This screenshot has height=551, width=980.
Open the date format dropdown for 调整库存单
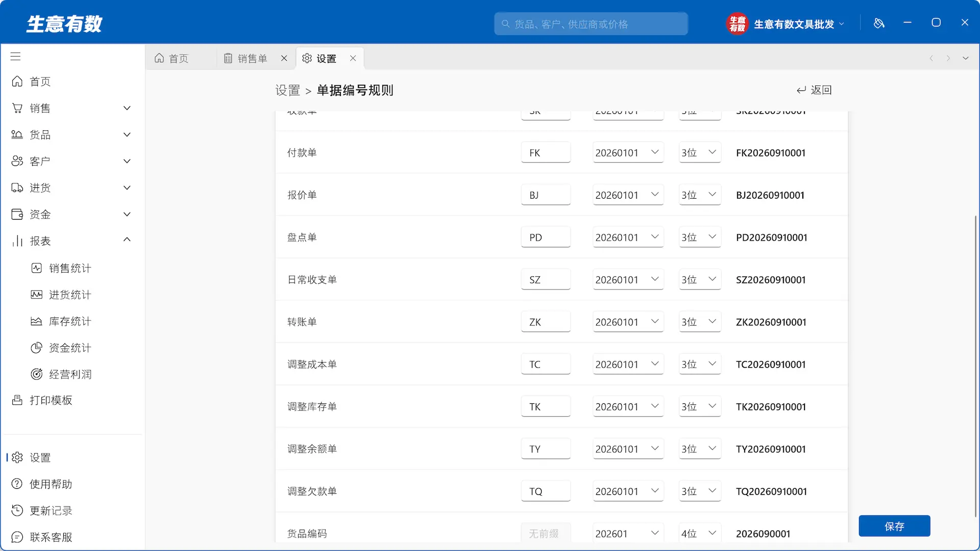point(628,407)
